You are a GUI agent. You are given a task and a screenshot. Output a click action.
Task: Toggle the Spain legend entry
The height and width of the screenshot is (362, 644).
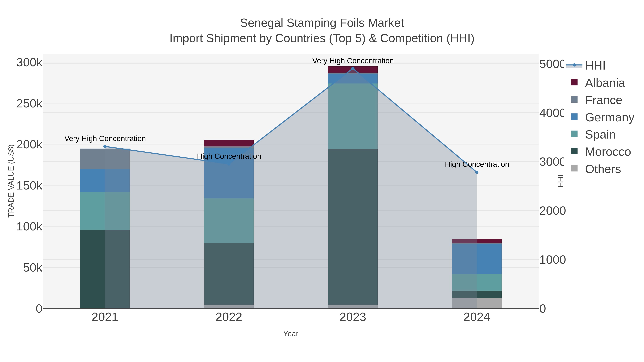593,134
